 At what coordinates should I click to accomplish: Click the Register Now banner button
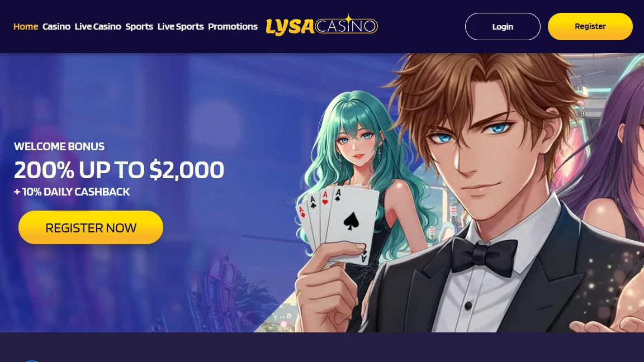click(x=91, y=227)
